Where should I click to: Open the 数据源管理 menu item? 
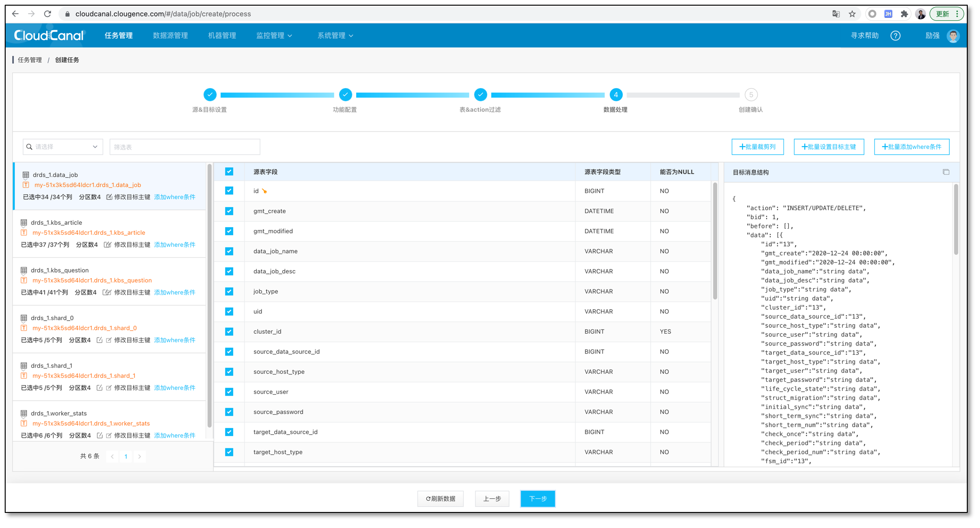coord(170,36)
